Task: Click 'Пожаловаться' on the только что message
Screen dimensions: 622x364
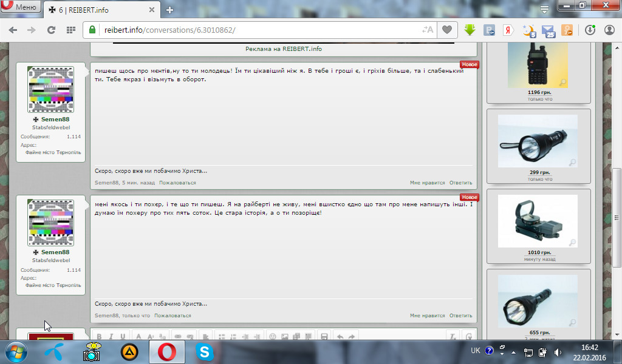Action: click(173, 315)
